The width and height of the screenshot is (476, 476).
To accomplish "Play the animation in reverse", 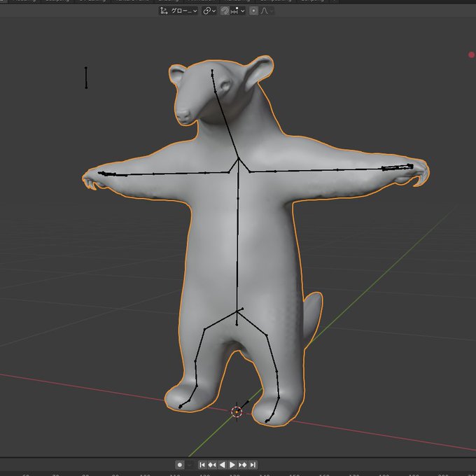I will pos(222,465).
